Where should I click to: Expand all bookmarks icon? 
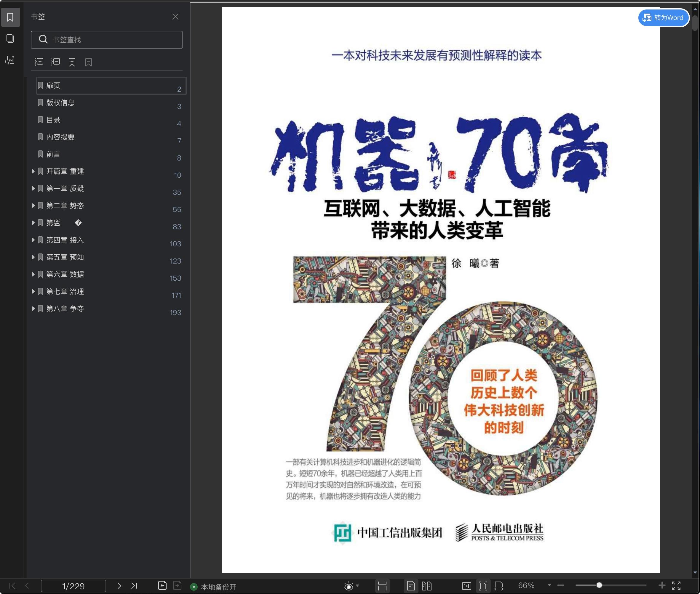39,62
